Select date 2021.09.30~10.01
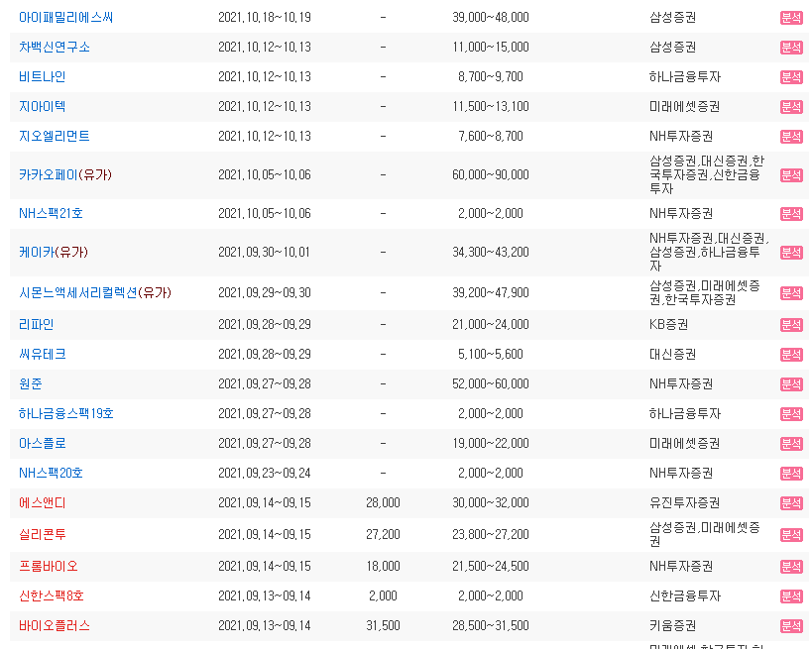This screenshot has height=649, width=812. 264,252
